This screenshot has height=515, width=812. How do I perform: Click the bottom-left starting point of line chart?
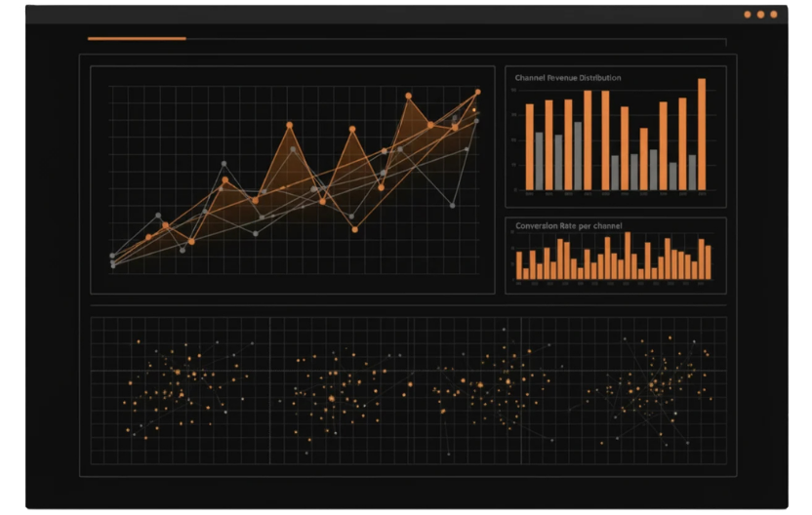coord(112,263)
